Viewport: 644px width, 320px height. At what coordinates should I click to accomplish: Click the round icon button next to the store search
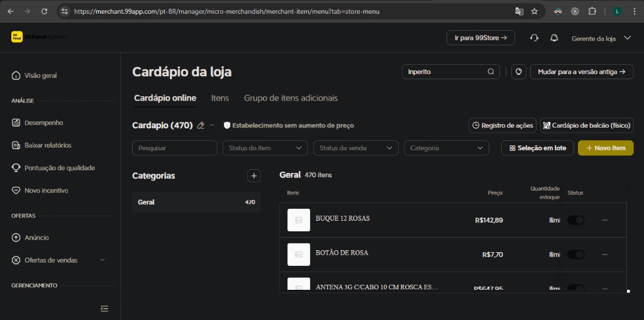(x=519, y=72)
